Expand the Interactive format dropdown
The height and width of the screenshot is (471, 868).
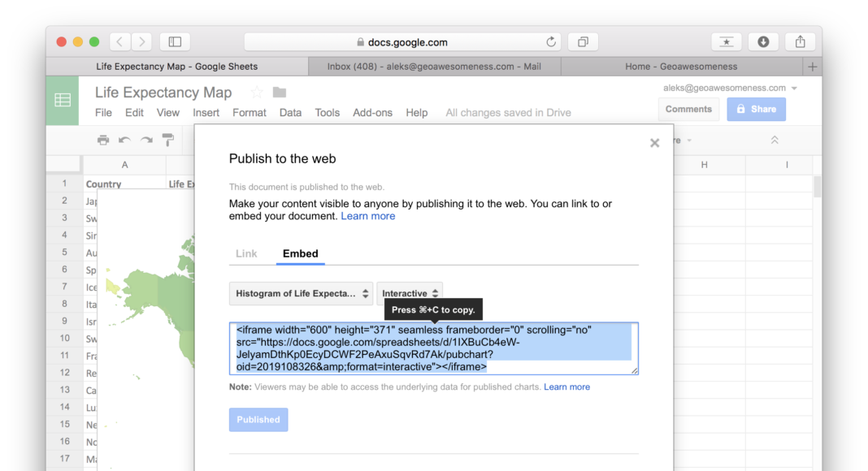410,293
